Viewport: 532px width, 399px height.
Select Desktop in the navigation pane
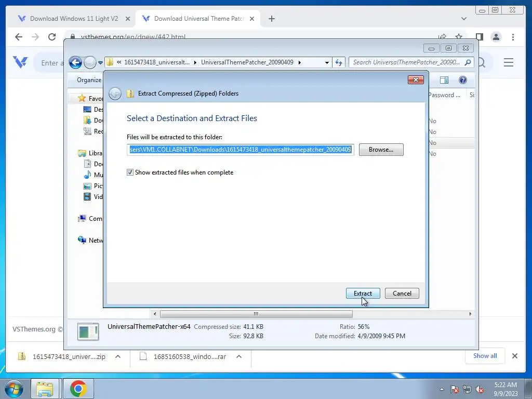coord(93,109)
